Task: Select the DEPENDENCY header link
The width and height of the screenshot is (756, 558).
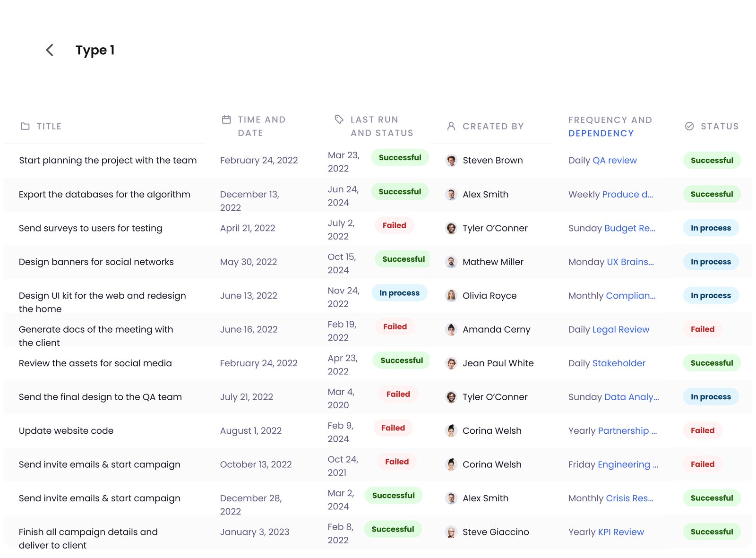Action: pos(601,133)
